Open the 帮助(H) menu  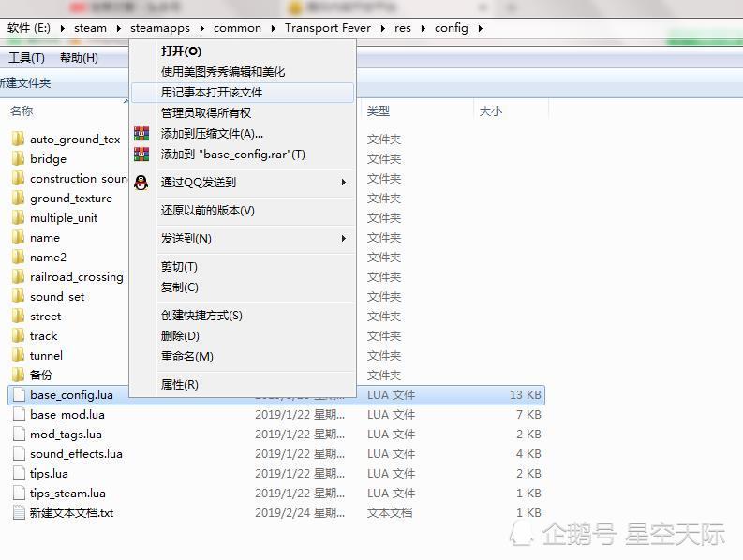pos(79,58)
